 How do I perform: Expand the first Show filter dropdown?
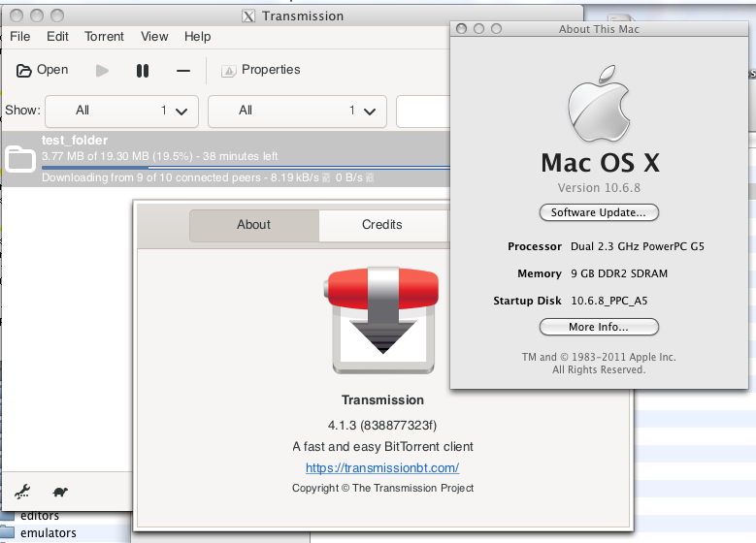[121, 112]
